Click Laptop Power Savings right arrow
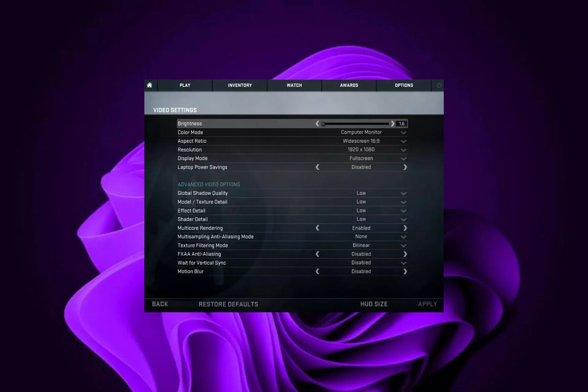Viewport: 588px width, 392px height. click(x=405, y=167)
